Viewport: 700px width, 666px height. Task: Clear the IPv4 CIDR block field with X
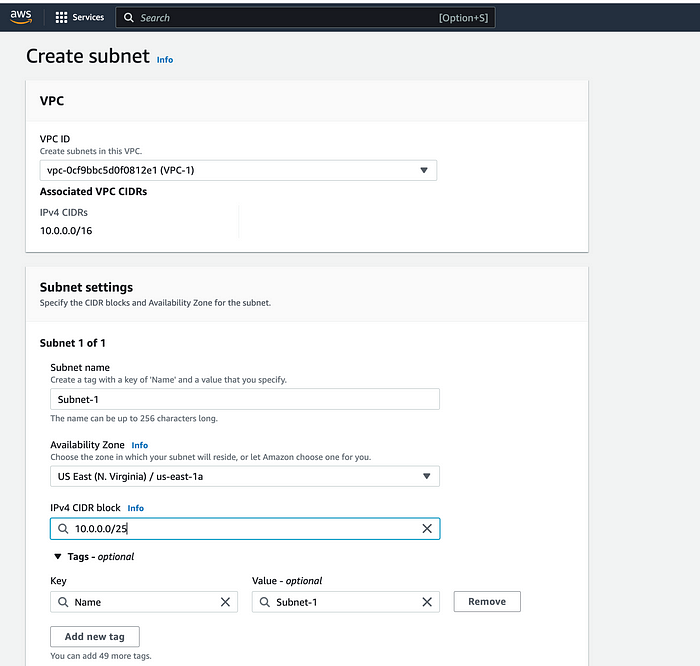point(427,529)
